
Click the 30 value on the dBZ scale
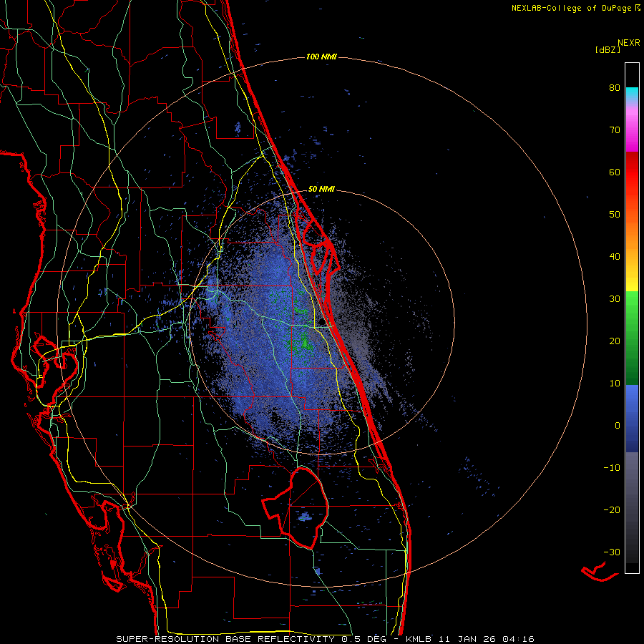click(615, 299)
